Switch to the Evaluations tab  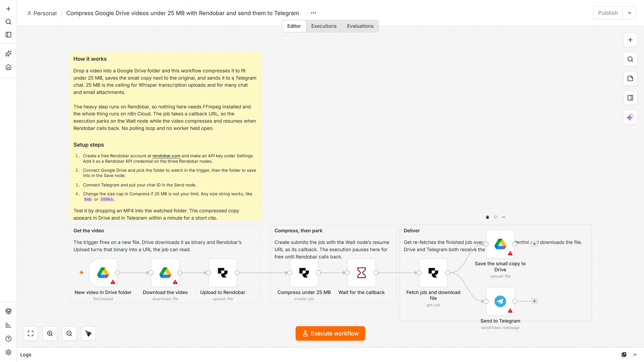[360, 26]
